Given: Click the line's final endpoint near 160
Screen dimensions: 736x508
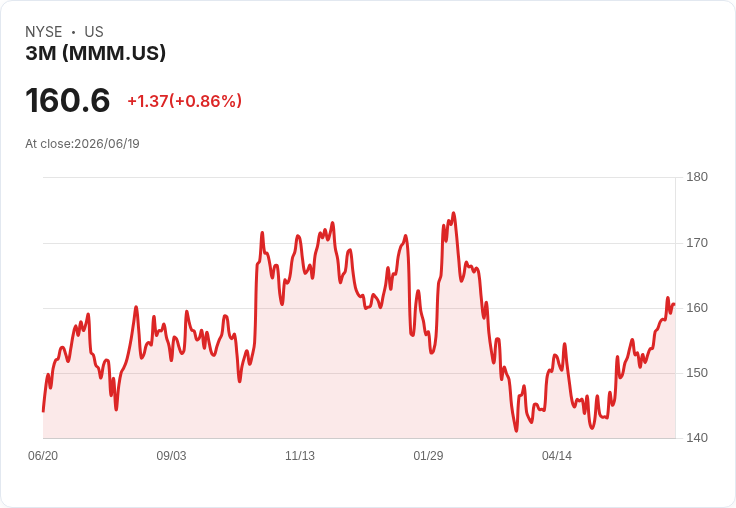Looking at the screenshot, I should pyautogui.click(x=674, y=304).
